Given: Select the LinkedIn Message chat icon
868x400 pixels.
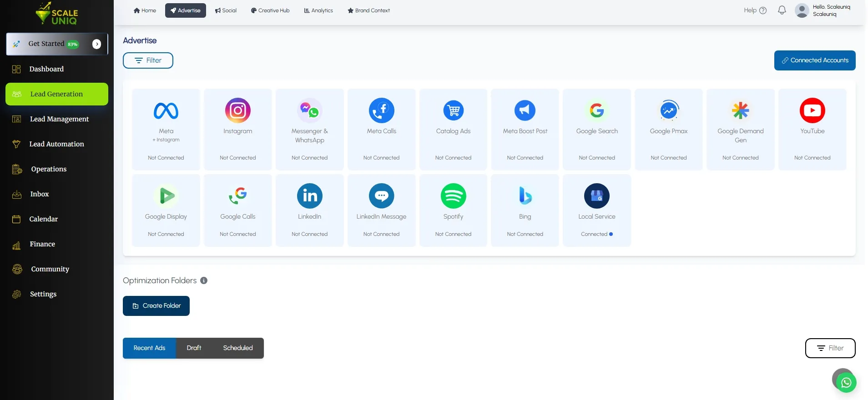Looking at the screenshot, I should click(382, 196).
